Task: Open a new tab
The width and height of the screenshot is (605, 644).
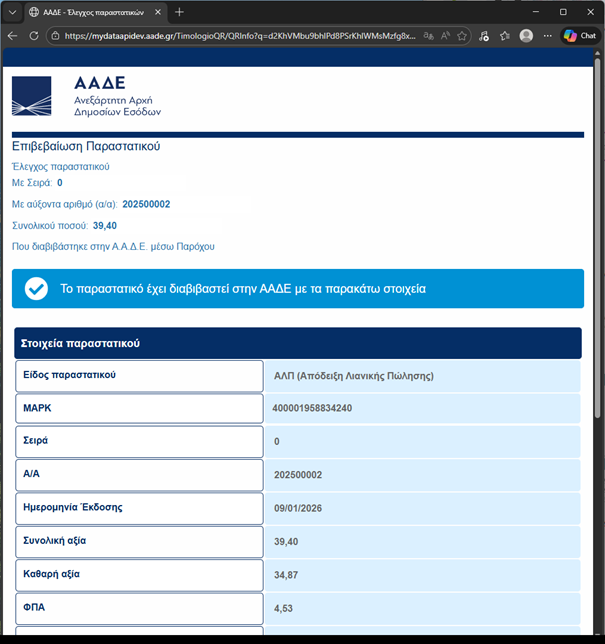Action: [179, 12]
